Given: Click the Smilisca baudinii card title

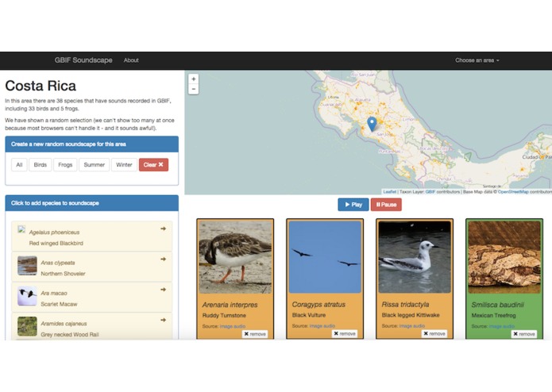Looking at the screenshot, I should [498, 305].
